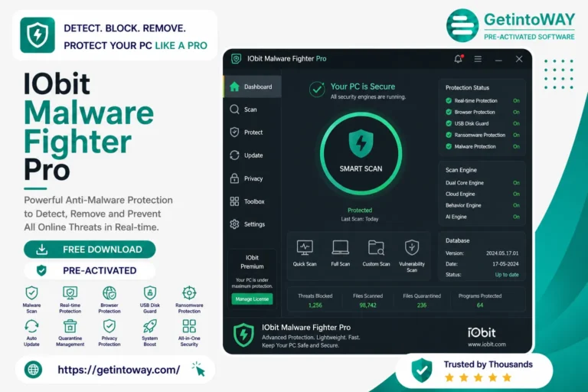The width and height of the screenshot is (588, 392).
Task: Click the Privacy Protection feature icon
Action: (x=109, y=326)
